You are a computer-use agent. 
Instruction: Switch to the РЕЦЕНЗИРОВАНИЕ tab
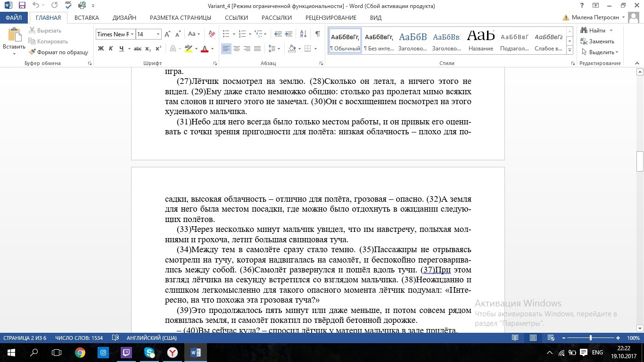[330, 17]
